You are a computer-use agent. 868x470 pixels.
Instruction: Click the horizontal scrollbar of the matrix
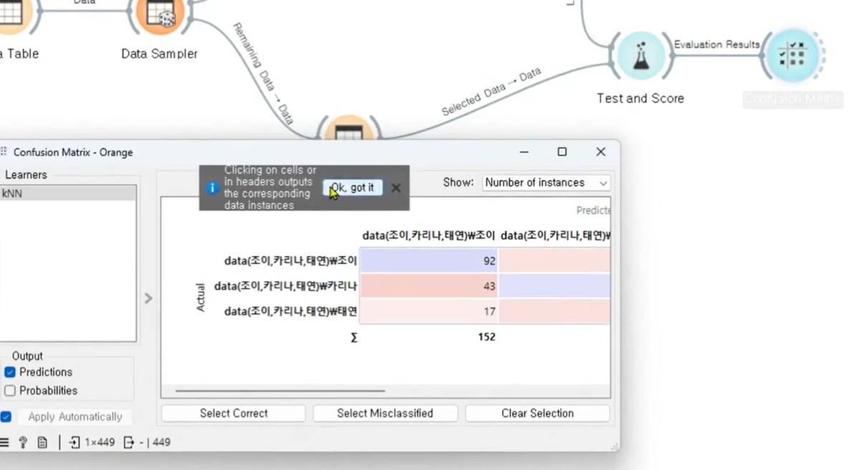point(280,391)
